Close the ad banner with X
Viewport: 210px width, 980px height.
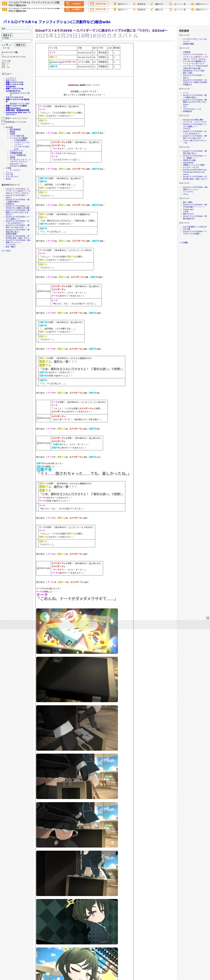click(x=208, y=618)
